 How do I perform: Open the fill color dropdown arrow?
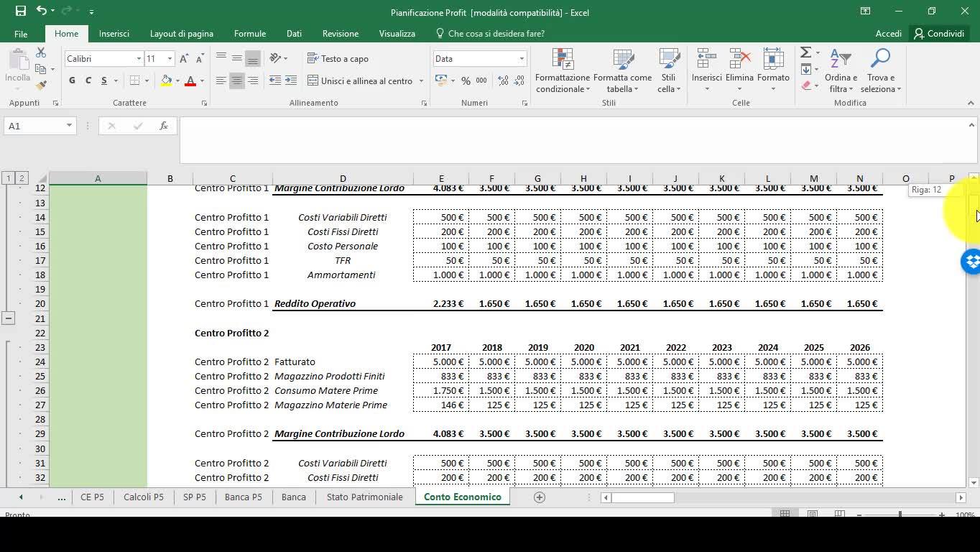click(x=177, y=80)
